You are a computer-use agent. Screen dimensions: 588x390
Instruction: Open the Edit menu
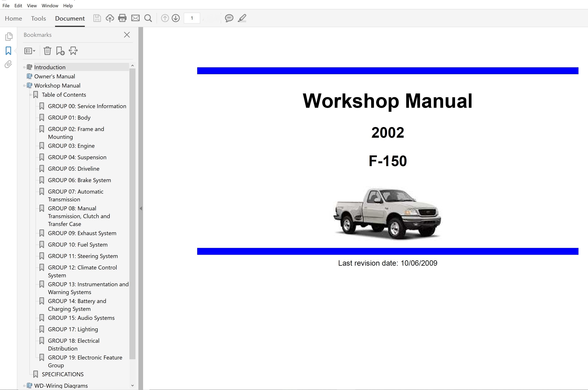18,6
